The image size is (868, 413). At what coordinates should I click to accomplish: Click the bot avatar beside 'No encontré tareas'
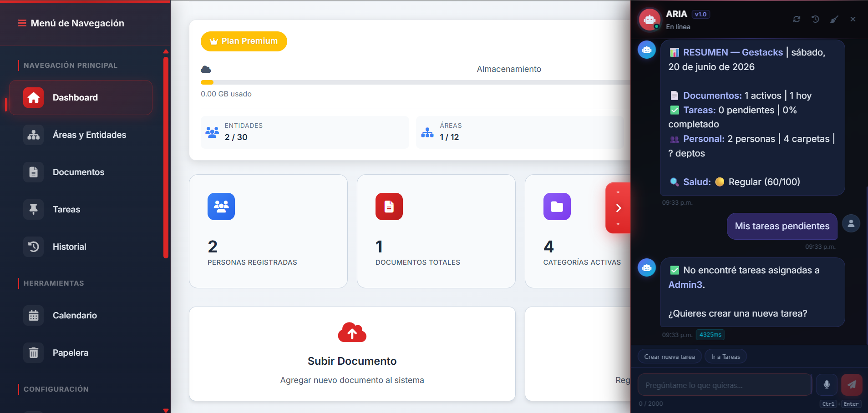[647, 267]
